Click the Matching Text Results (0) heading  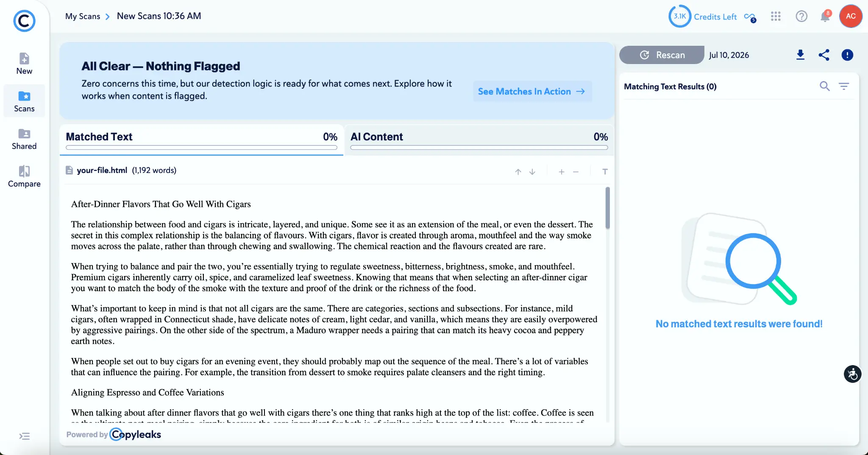tap(670, 87)
